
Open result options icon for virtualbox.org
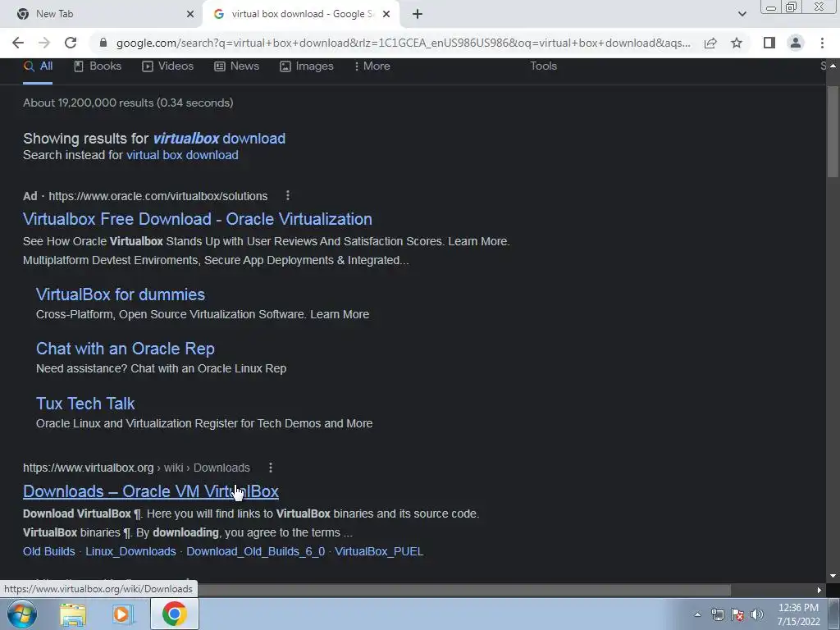[271, 468]
